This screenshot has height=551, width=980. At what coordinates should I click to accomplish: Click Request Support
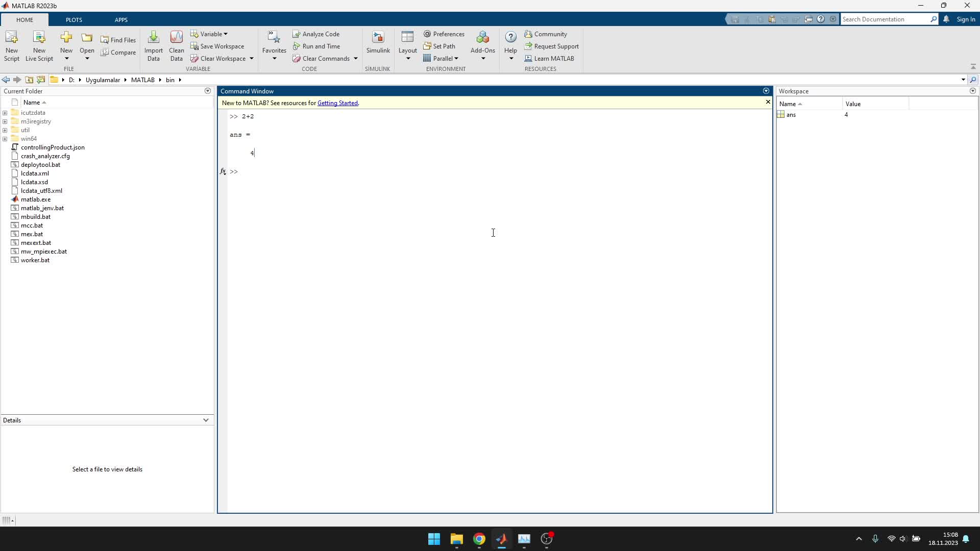552,46
